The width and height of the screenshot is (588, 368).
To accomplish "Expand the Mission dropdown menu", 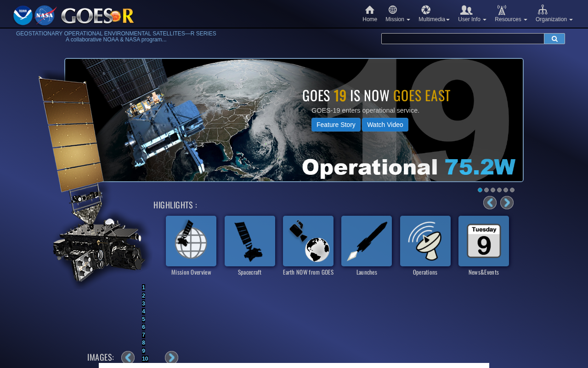I will tap(398, 14).
